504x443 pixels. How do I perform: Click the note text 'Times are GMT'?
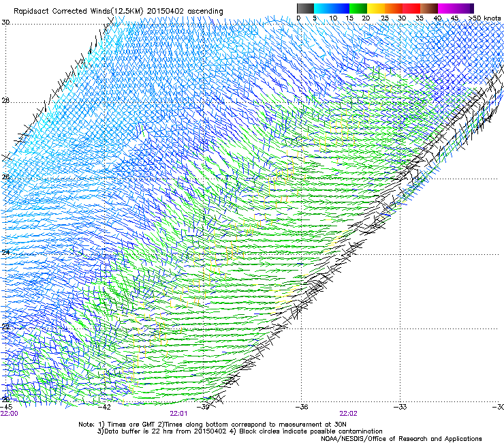pyautogui.click(x=131, y=425)
